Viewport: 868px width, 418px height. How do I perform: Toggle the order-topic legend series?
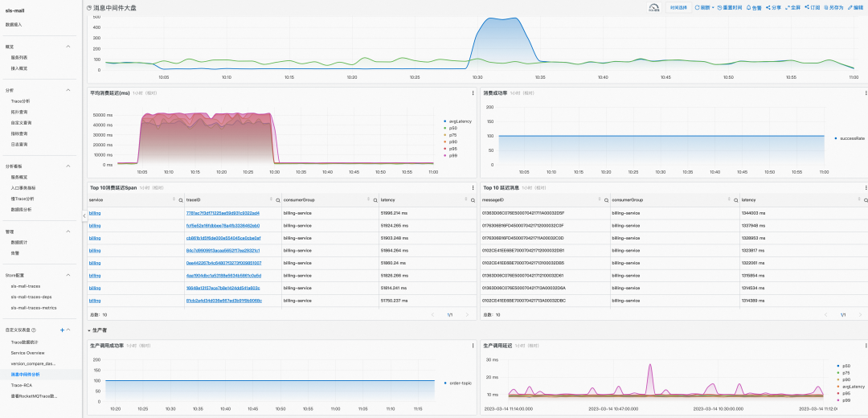pyautogui.click(x=457, y=383)
